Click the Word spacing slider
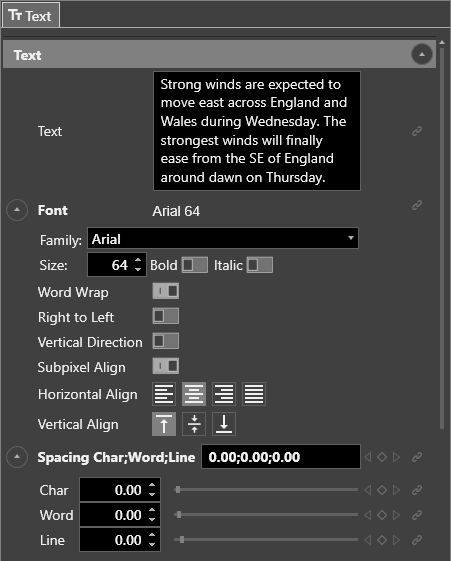This screenshot has height=561, width=451. pyautogui.click(x=266, y=514)
